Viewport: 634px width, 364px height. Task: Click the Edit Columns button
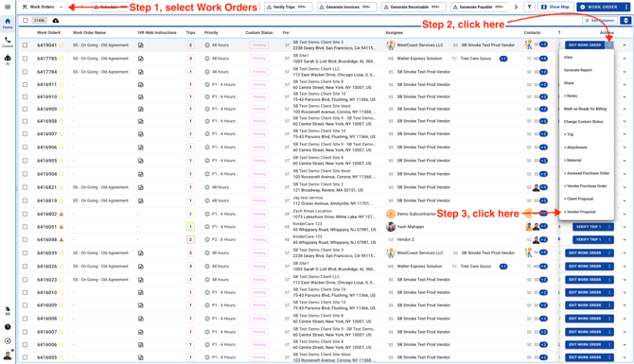[600, 20]
